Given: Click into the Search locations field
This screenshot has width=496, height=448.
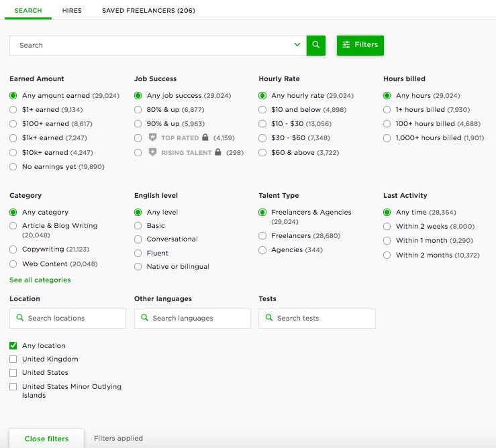Looking at the screenshot, I should (x=68, y=319).
